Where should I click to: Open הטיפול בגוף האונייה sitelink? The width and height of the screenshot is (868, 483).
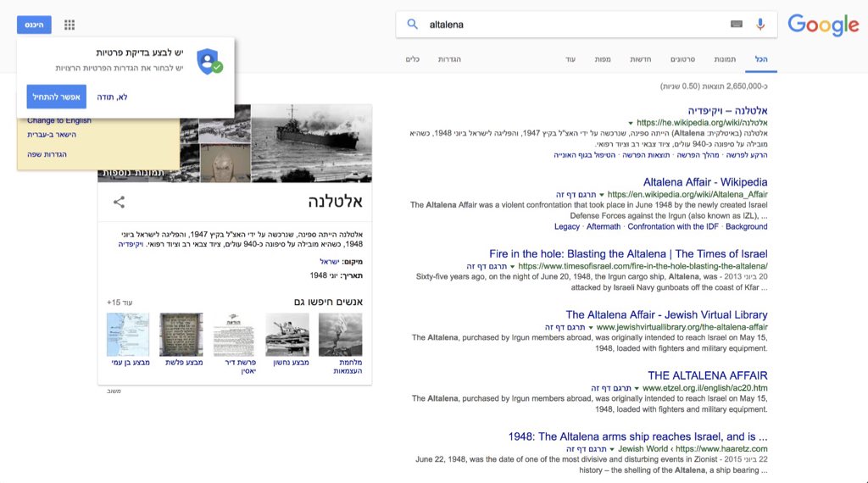(585, 155)
